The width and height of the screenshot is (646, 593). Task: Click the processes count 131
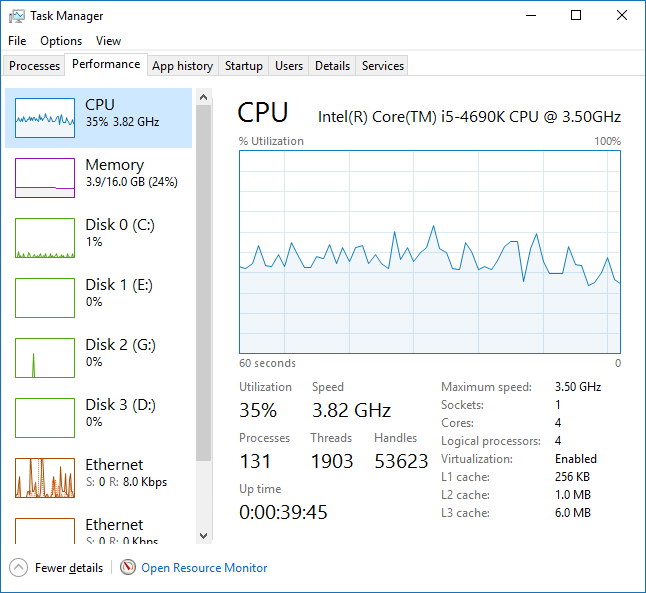click(255, 462)
